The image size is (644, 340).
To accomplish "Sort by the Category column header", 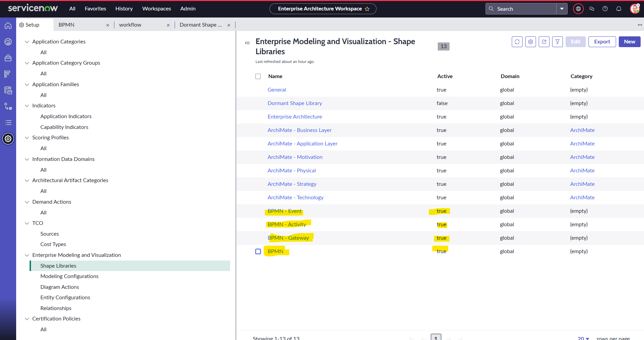I will click(581, 76).
